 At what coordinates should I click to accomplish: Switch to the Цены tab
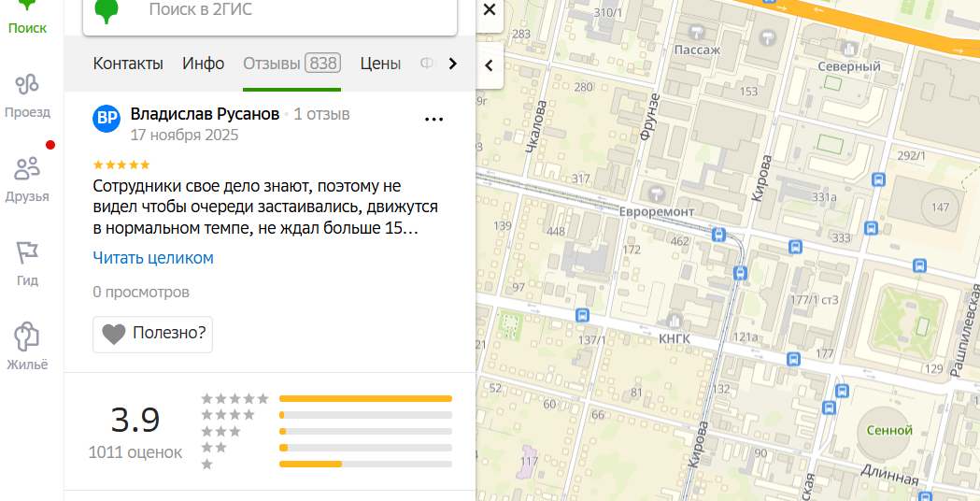380,64
